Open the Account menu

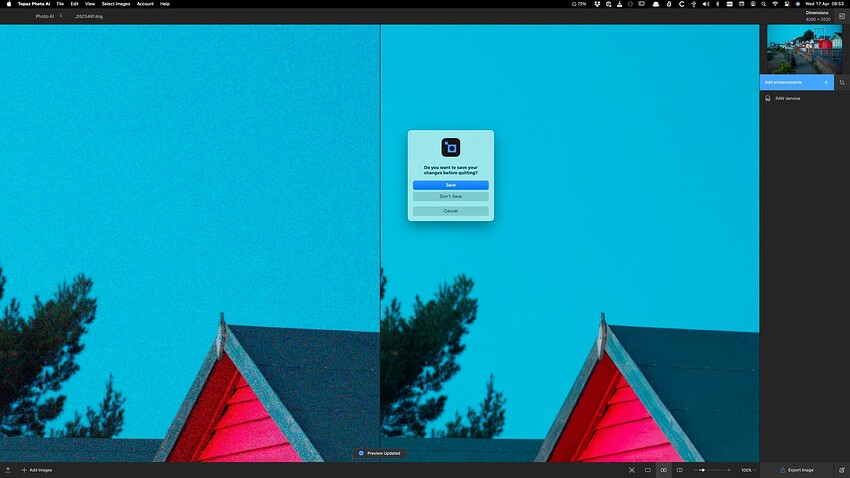tap(145, 4)
